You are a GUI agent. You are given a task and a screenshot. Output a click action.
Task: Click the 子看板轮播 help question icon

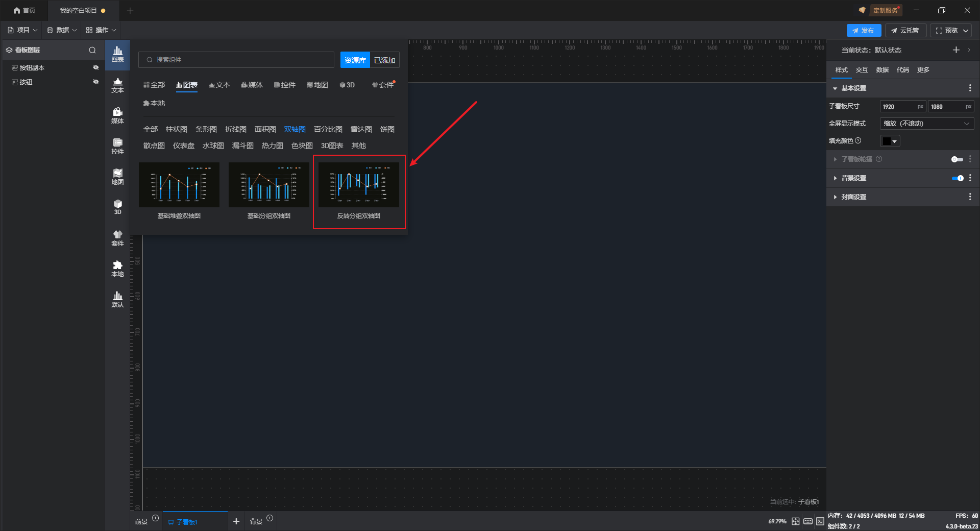879,159
